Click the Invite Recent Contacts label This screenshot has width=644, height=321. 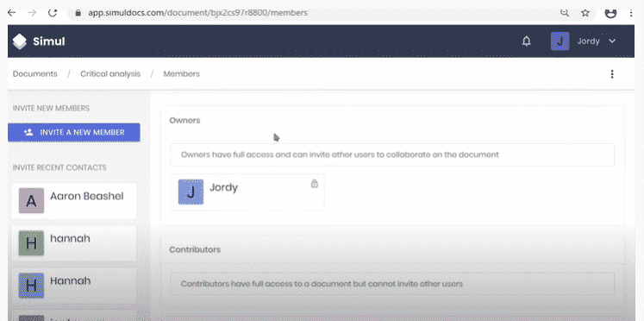point(59,167)
